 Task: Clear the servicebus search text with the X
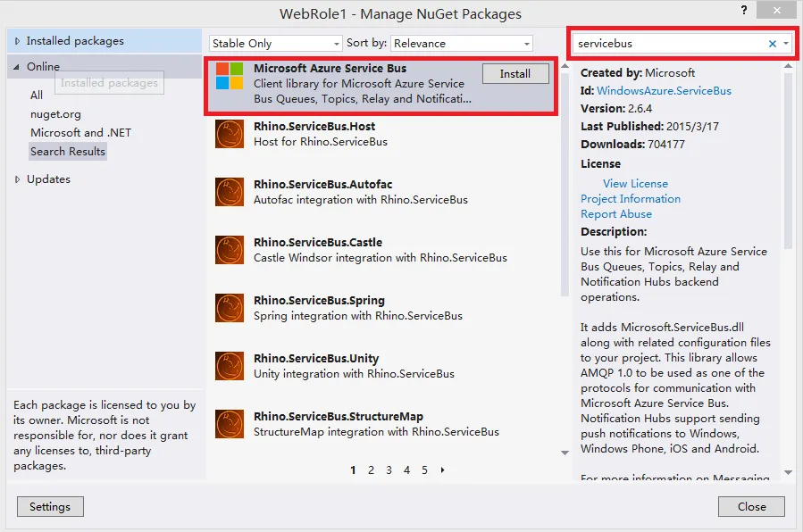tap(773, 44)
